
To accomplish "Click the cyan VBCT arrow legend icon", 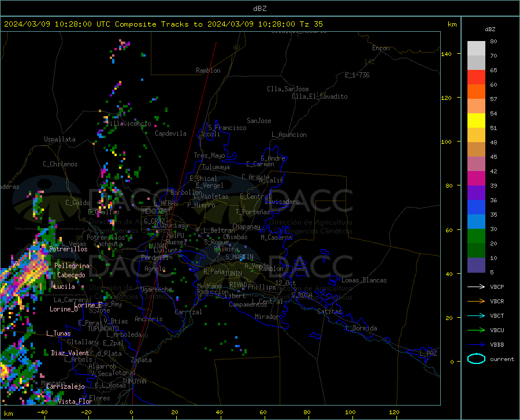I will [476, 315].
